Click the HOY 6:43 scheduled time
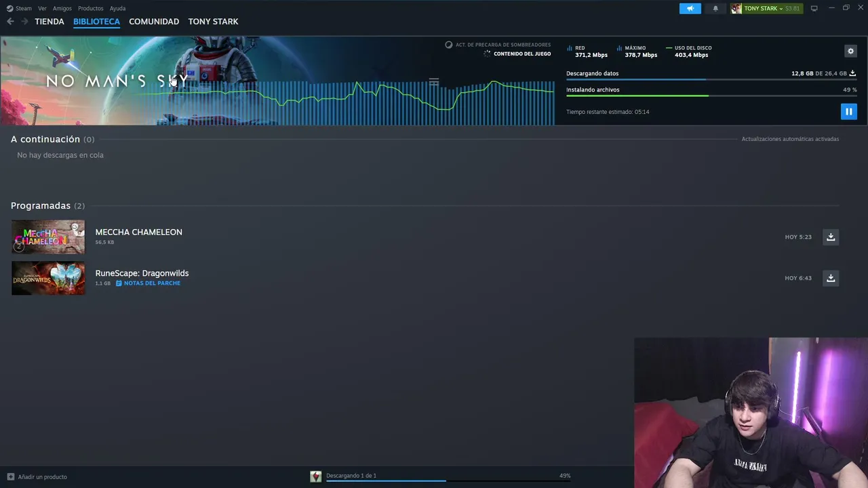The image size is (868, 488). click(x=798, y=278)
